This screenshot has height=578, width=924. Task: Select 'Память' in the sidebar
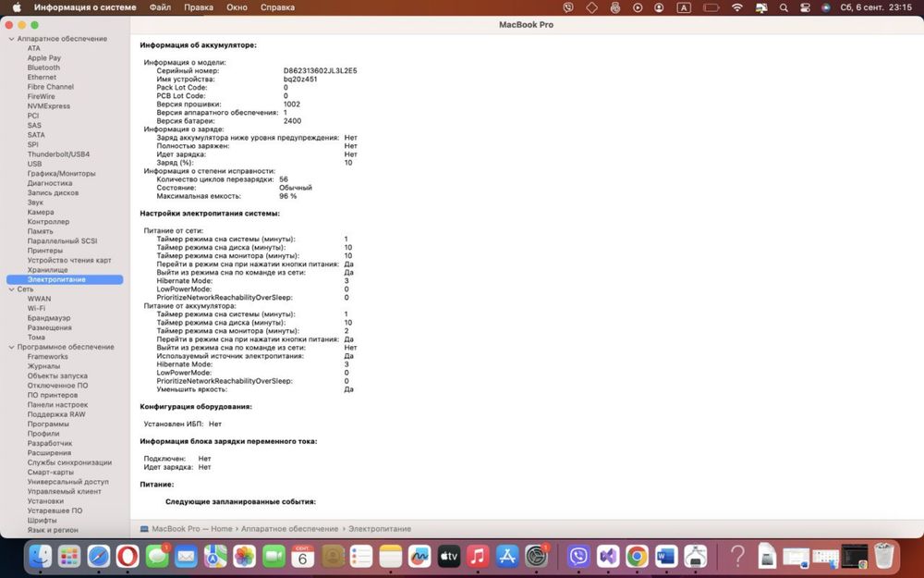point(40,231)
